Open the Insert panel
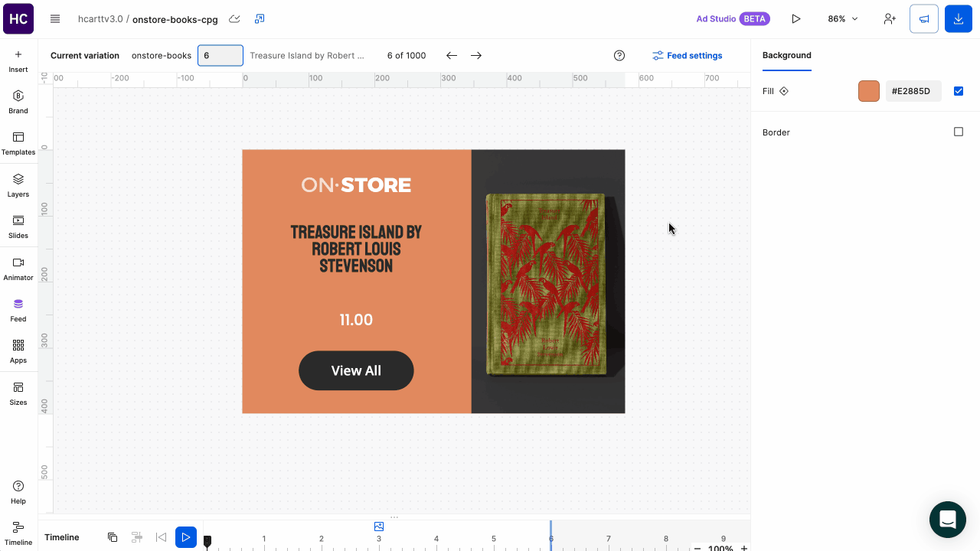The image size is (980, 551). click(18, 61)
